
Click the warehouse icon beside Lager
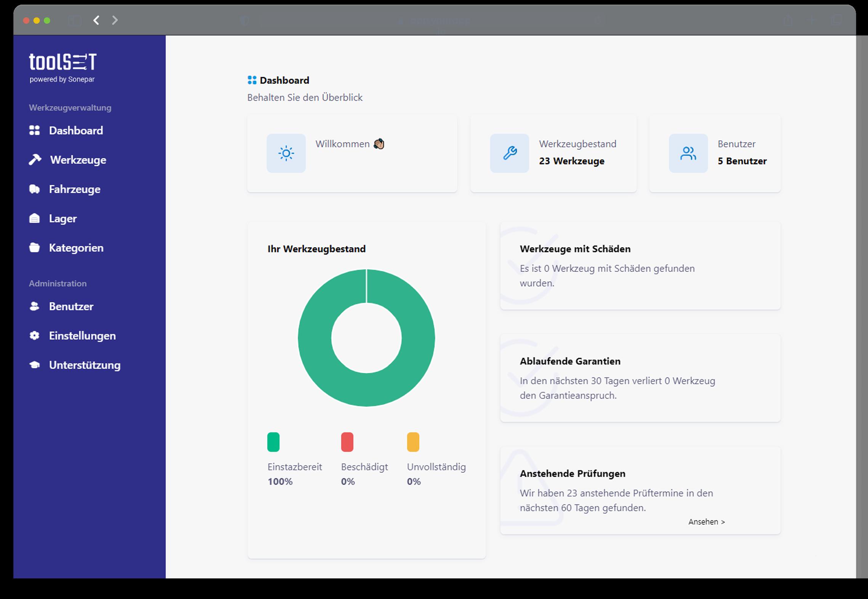tap(34, 218)
